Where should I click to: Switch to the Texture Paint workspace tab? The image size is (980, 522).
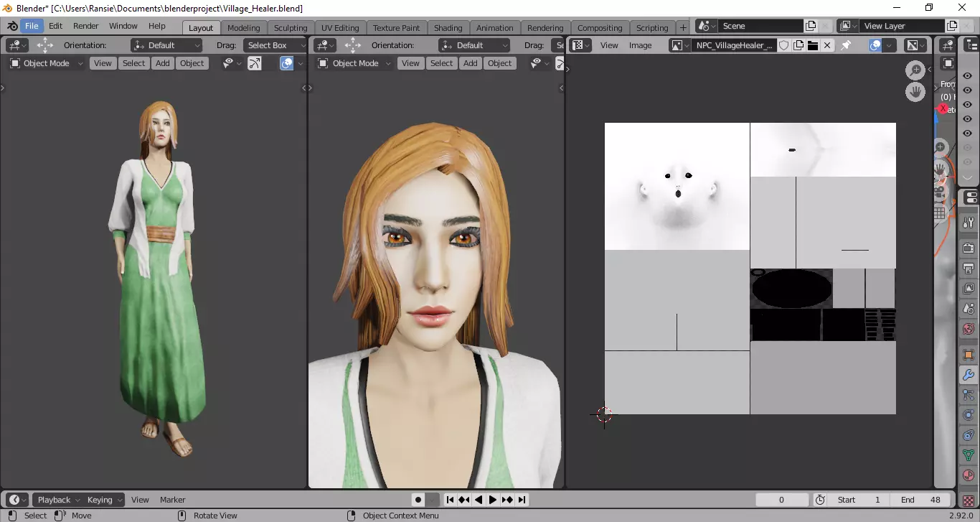(x=397, y=28)
